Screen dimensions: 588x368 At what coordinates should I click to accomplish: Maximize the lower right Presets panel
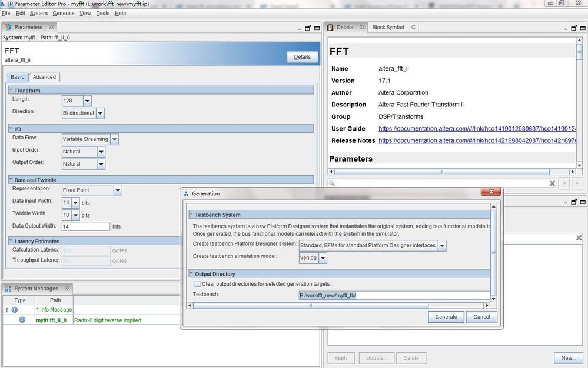pos(583,202)
